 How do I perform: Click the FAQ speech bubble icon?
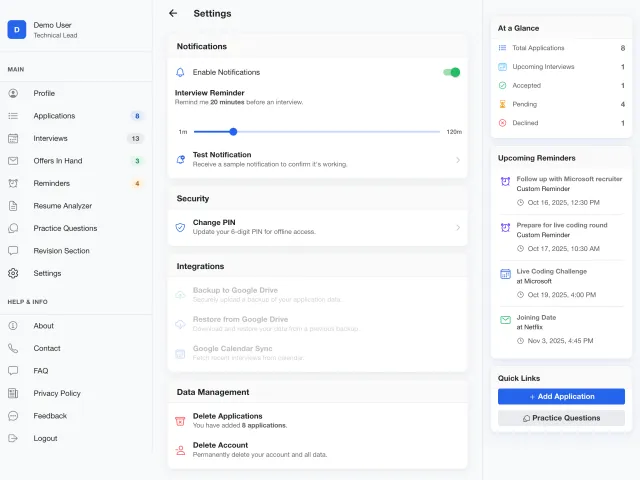(13, 371)
